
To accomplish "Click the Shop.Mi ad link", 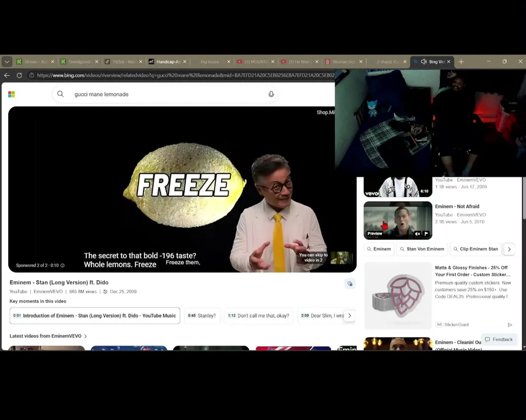I will (325, 113).
